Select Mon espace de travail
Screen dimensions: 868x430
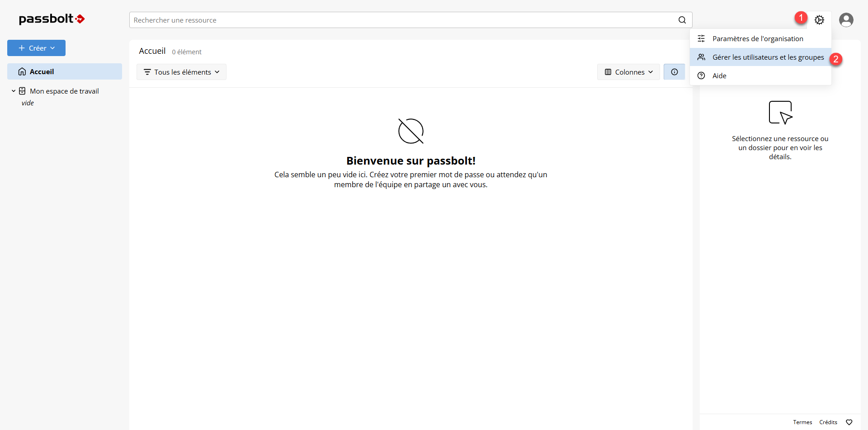[64, 91]
